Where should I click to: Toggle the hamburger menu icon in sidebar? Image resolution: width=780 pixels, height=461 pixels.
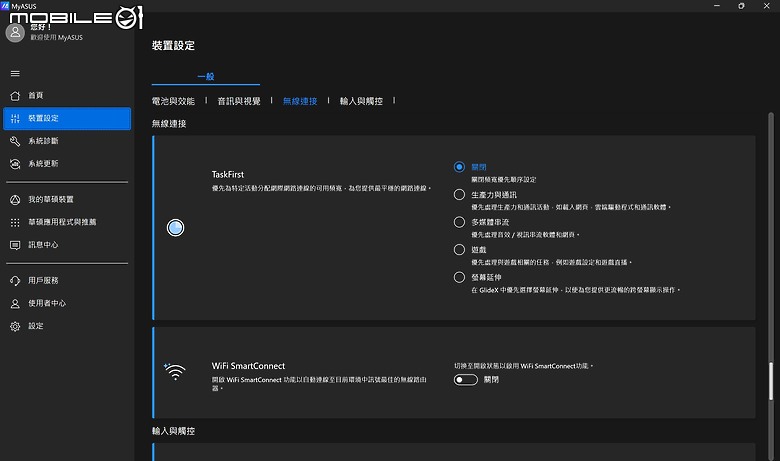click(15, 74)
